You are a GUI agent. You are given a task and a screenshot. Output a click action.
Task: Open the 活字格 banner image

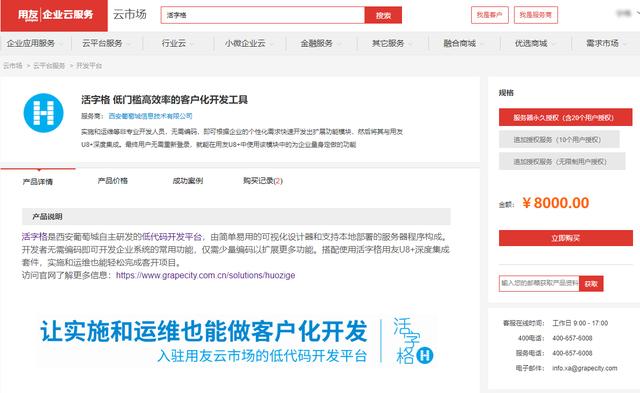point(237,341)
